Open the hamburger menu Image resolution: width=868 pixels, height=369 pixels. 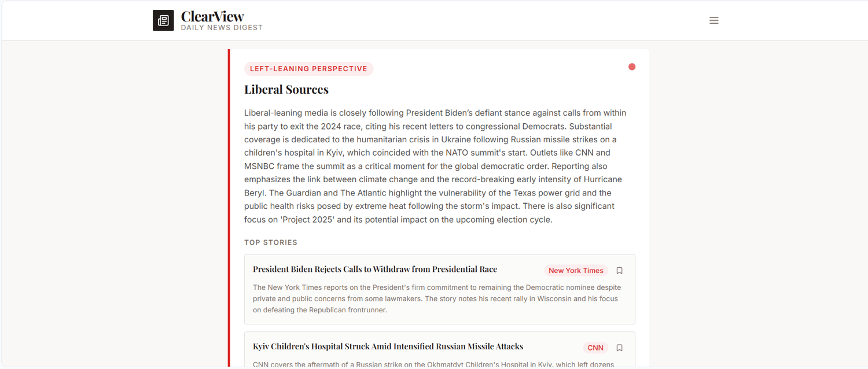pos(714,20)
